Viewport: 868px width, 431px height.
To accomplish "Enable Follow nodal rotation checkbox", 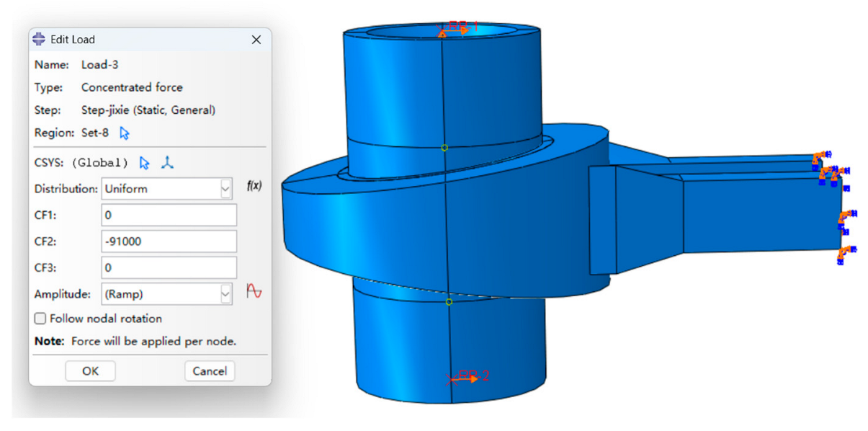I will (40, 319).
